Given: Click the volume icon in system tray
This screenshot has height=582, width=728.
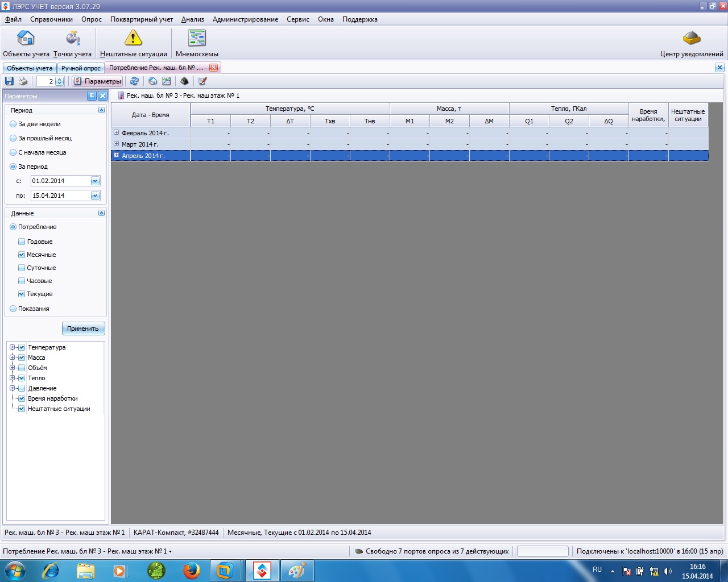Looking at the screenshot, I should pyautogui.click(x=668, y=571).
